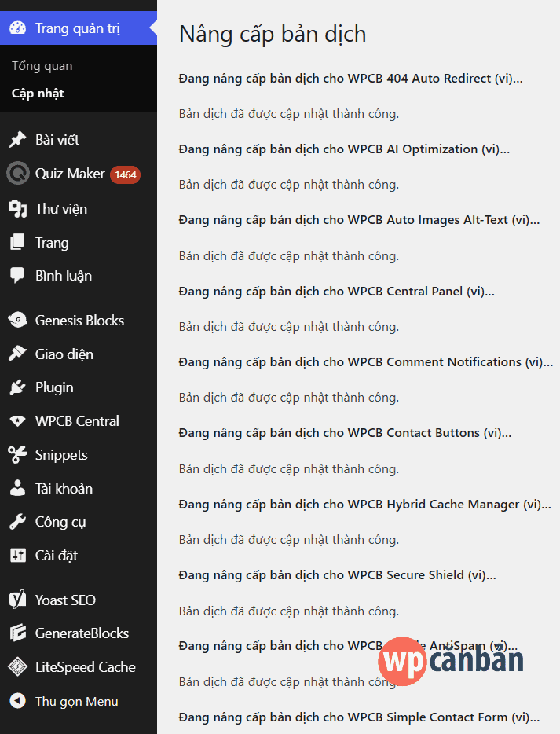Click the WPCB Contact Buttons line
Viewport: 560px width, 734px height.
pyautogui.click(x=345, y=432)
